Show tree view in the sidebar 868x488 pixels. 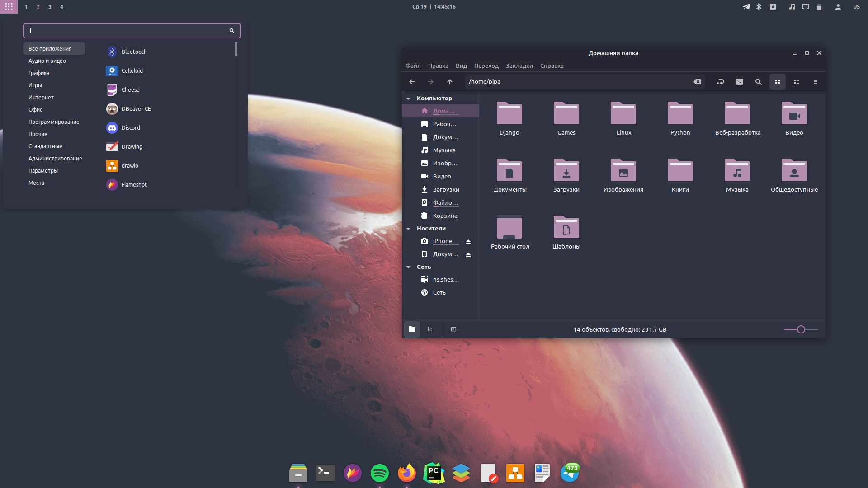(430, 329)
